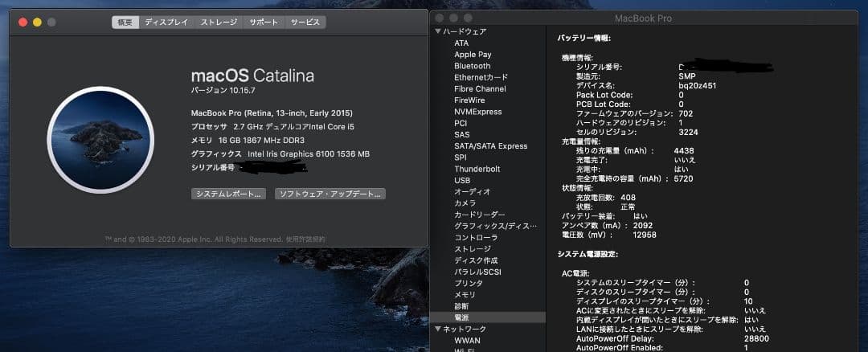Click the manufacturer value SMP

687,76
